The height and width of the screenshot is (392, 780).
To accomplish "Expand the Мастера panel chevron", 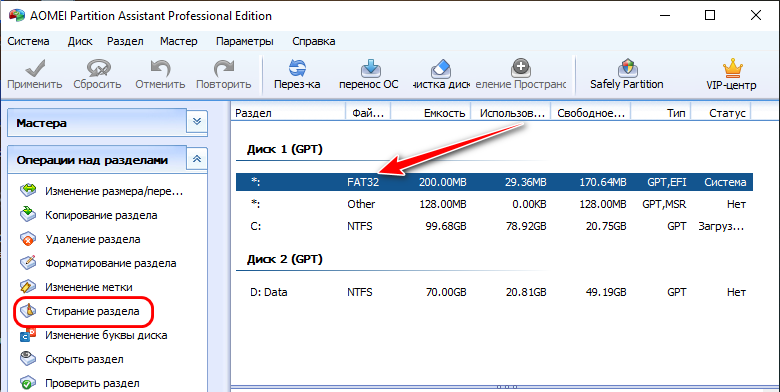I will click(197, 122).
